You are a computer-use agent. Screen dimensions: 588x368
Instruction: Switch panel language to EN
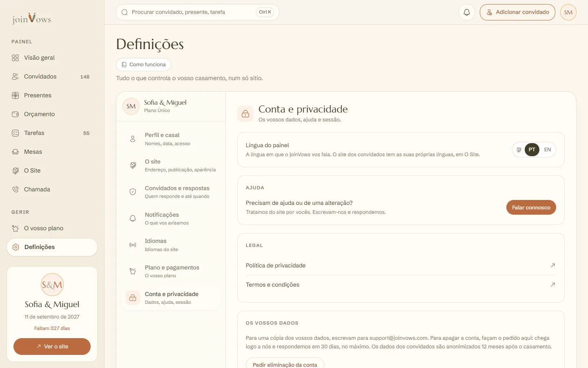548,150
